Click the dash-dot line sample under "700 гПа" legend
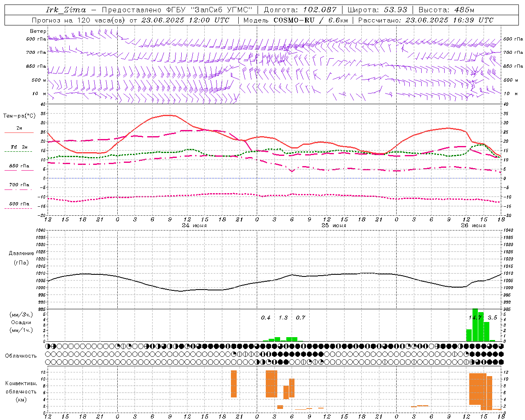 (18, 189)
